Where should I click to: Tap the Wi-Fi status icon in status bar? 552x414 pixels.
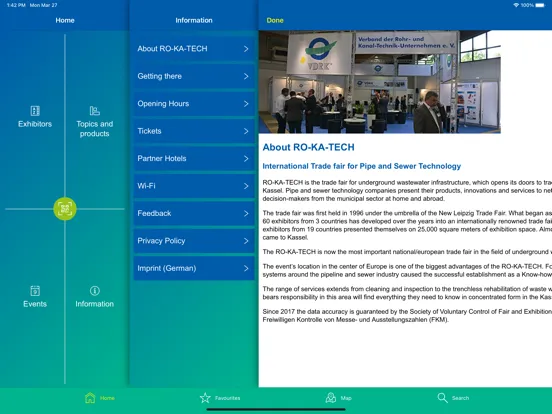pos(516,5)
